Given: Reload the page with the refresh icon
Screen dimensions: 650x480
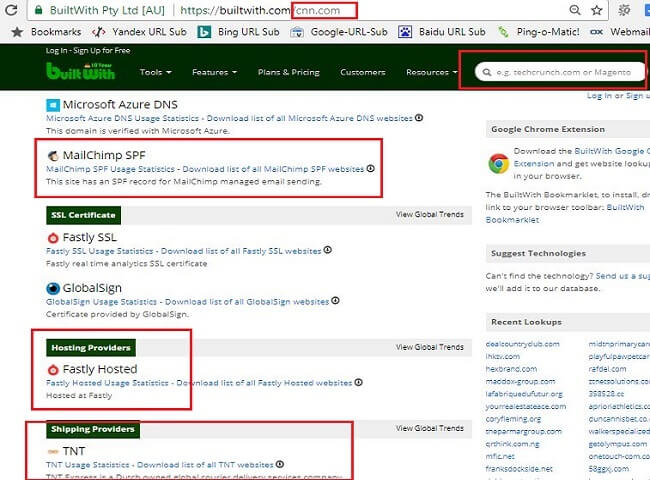Looking at the screenshot, I should click(11, 10).
